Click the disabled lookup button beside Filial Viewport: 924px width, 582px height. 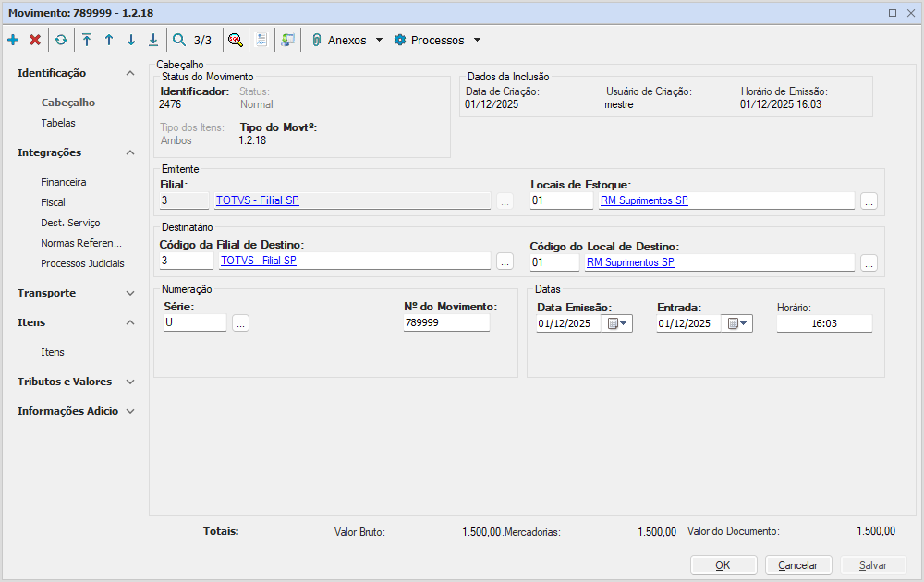(x=505, y=200)
